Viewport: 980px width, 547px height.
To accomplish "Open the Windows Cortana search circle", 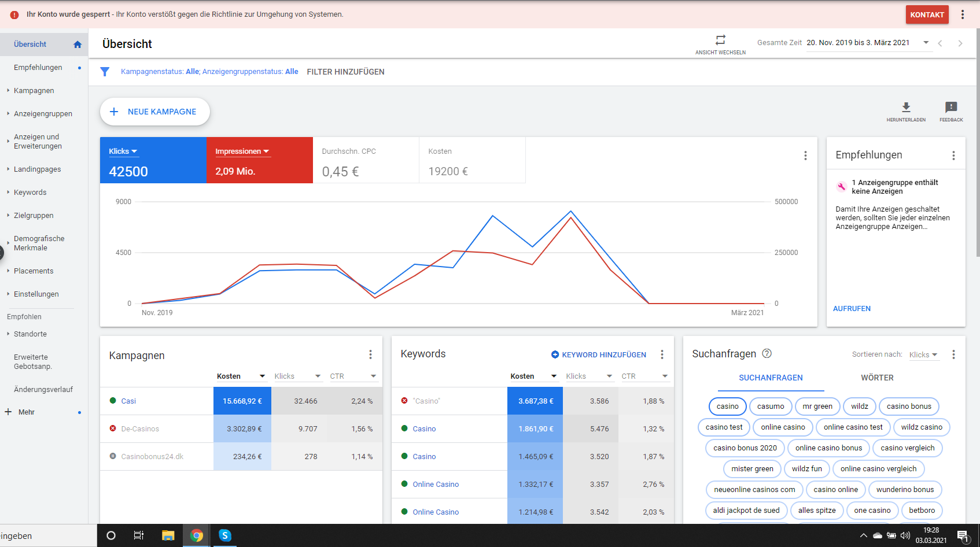I will pyautogui.click(x=111, y=535).
